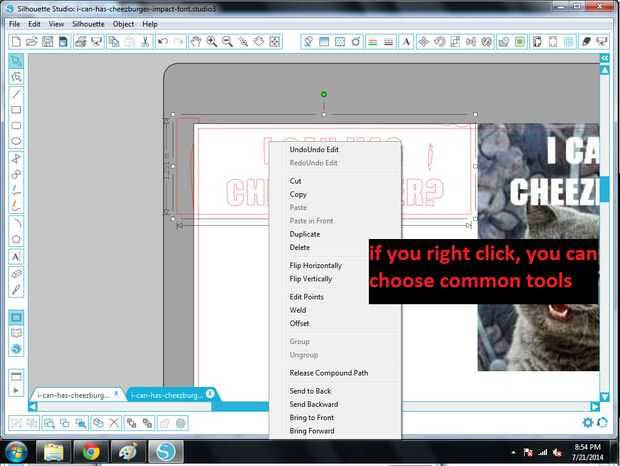Click the Zoom In magnifier icon

(212, 42)
